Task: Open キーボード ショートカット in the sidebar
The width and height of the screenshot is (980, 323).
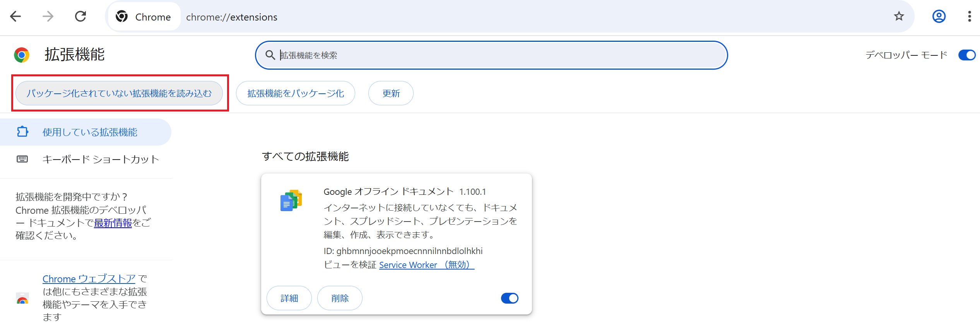Action: (101, 160)
